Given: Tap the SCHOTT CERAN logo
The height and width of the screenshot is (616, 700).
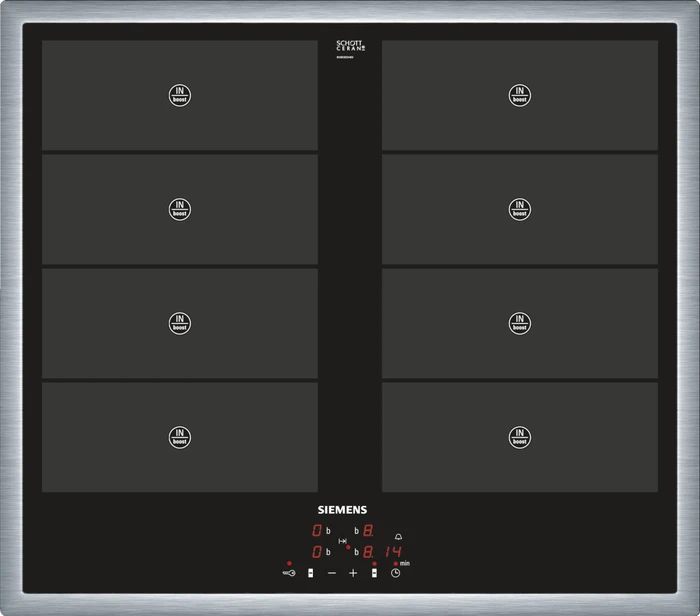Looking at the screenshot, I should tap(350, 46).
